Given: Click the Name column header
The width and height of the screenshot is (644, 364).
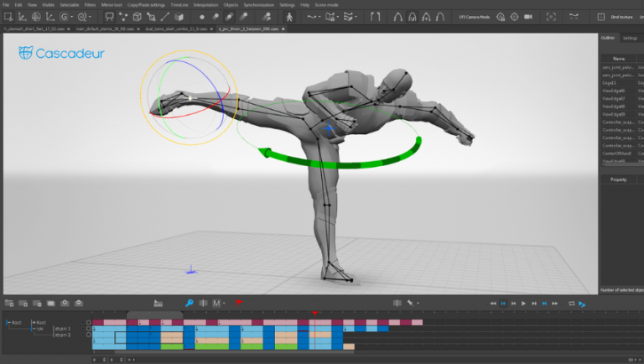Looking at the screenshot, I should tap(619, 59).
